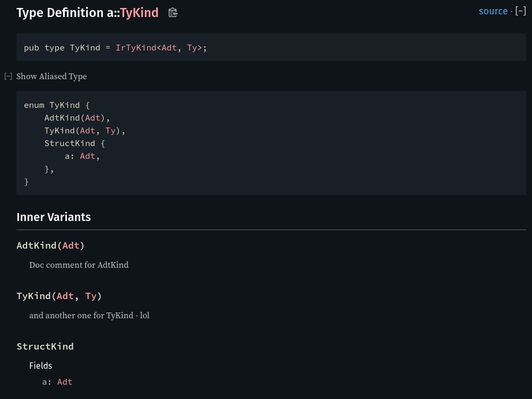
Task: Open Ty link in TyKind variant signature
Action: click(91, 295)
